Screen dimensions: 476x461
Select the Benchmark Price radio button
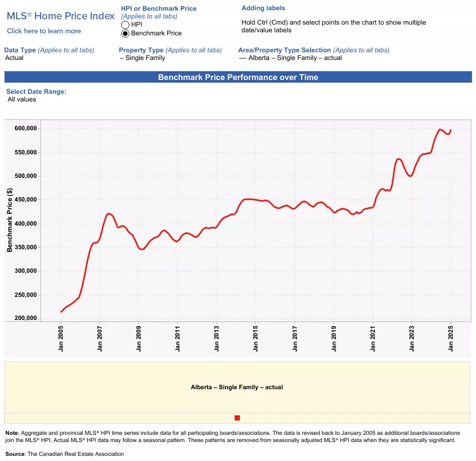(x=125, y=33)
